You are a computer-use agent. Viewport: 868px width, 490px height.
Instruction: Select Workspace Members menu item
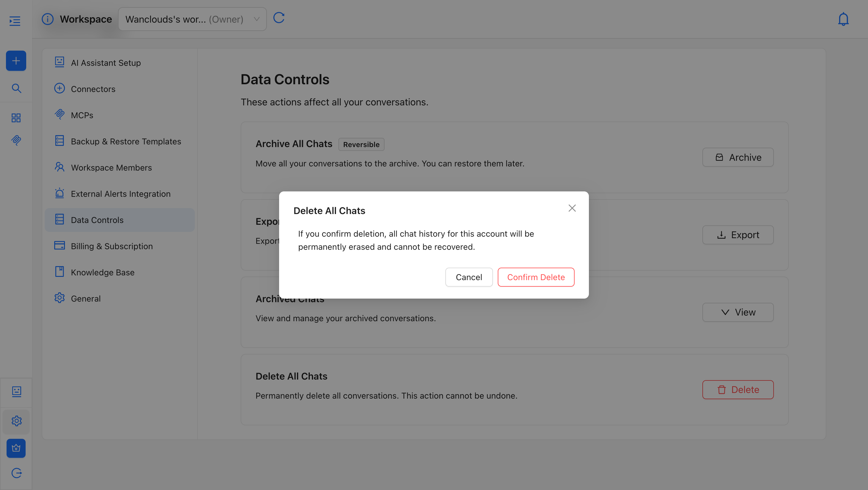coord(111,168)
